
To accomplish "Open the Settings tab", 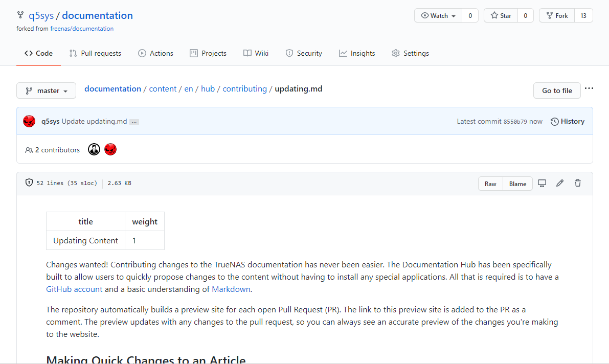I will (410, 53).
